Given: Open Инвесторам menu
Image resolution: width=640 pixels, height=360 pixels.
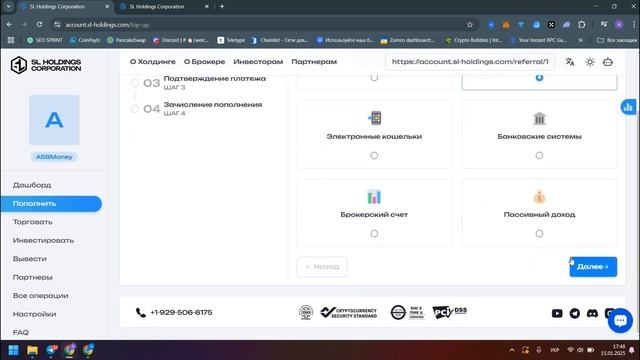Looking at the screenshot, I should click(258, 62).
